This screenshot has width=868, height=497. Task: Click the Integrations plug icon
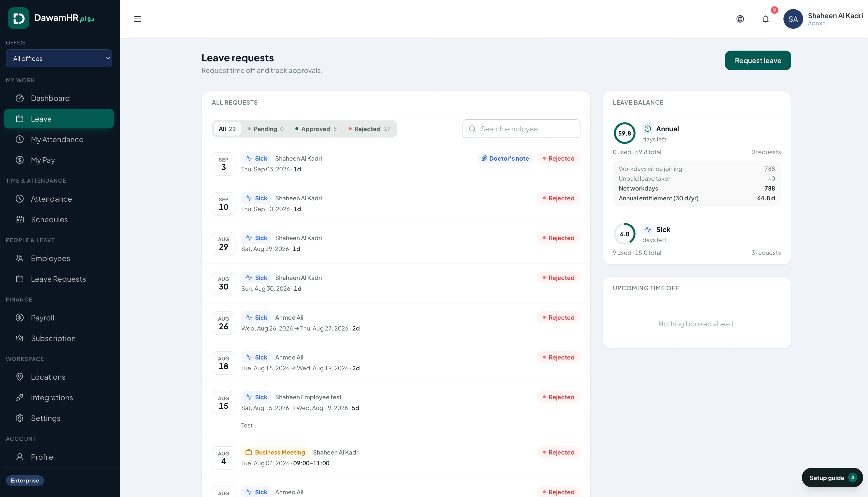[x=20, y=398]
